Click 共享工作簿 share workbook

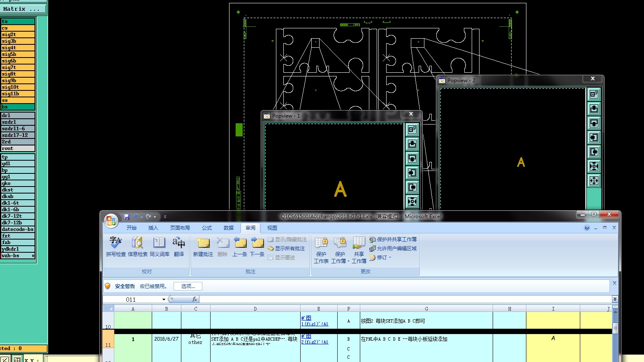click(x=359, y=250)
